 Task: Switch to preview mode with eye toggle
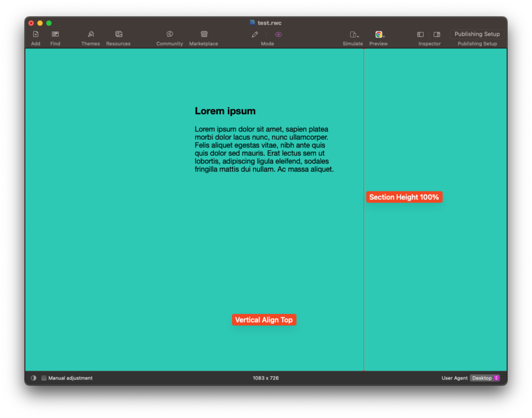(278, 34)
